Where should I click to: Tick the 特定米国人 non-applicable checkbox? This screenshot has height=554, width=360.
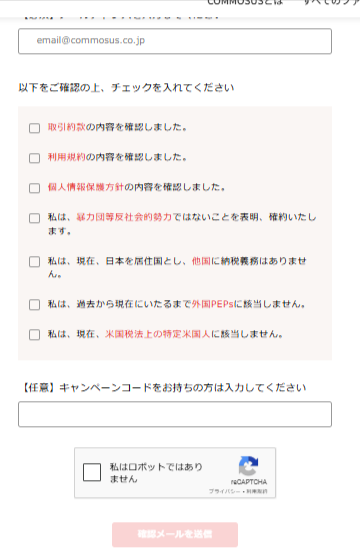tap(34, 335)
